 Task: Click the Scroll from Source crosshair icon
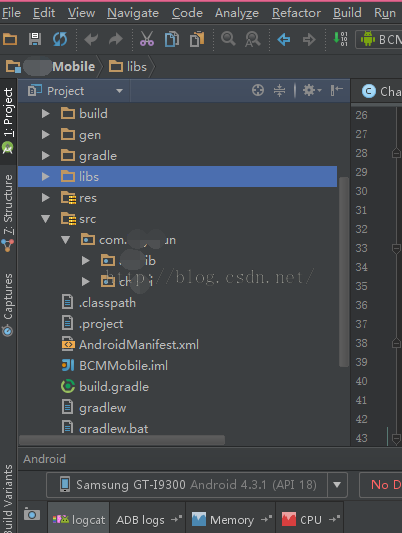258,90
